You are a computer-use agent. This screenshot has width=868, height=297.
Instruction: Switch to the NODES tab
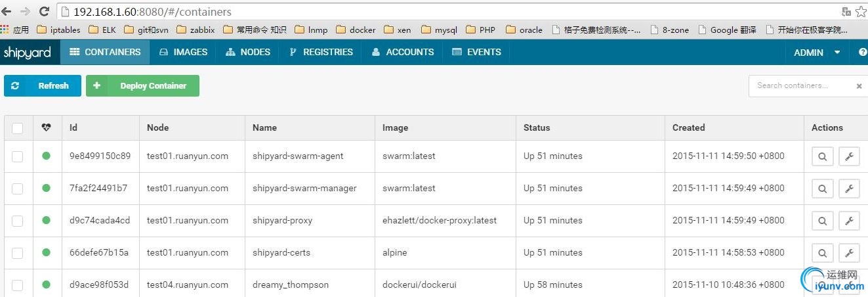tap(248, 52)
